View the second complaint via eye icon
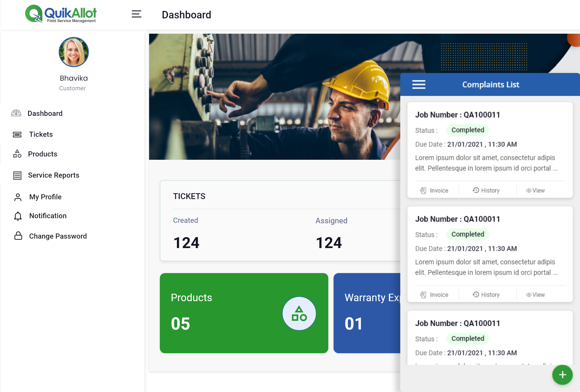The height and width of the screenshot is (392, 580). [528, 295]
